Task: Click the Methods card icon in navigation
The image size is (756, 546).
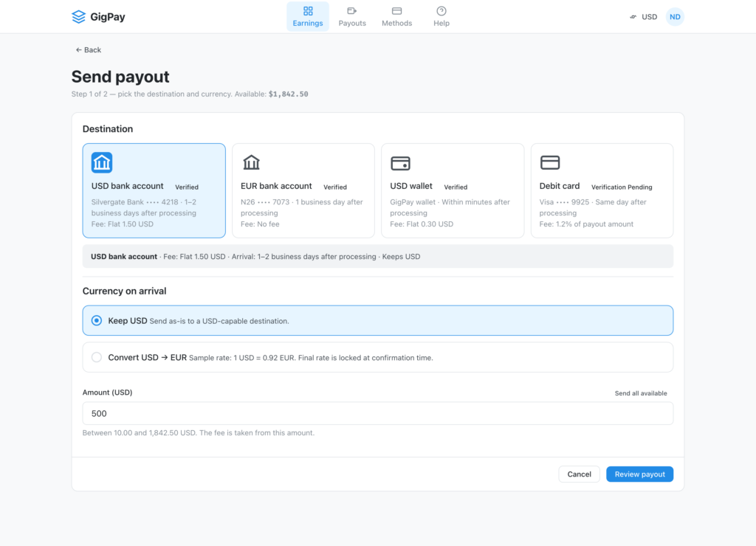Action: (396, 10)
